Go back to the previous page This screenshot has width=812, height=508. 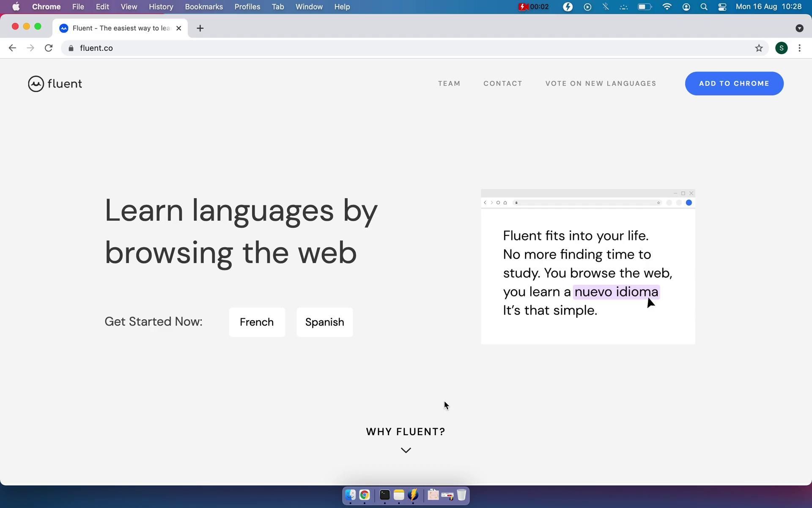[12, 48]
